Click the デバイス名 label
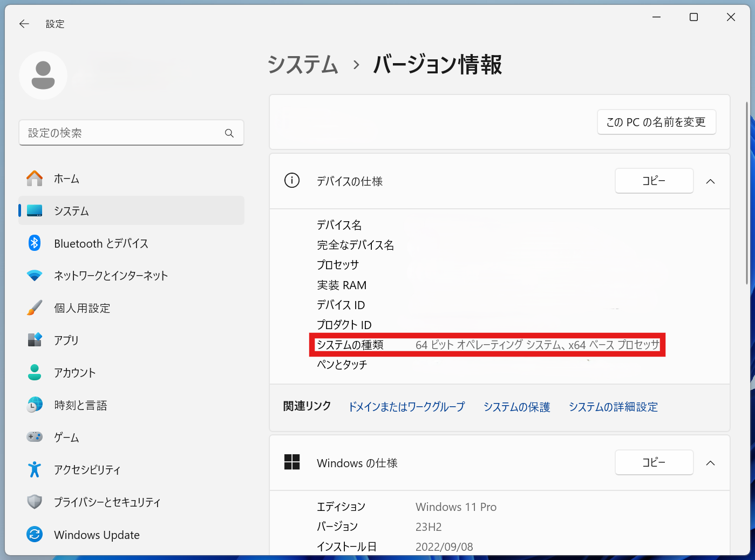Image resolution: width=755 pixels, height=560 pixels. click(339, 225)
